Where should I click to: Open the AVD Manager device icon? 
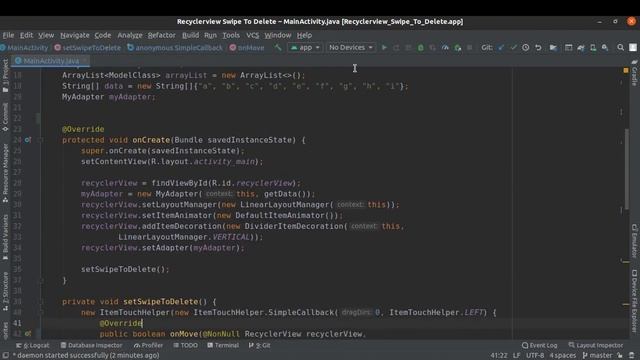coord(593,48)
